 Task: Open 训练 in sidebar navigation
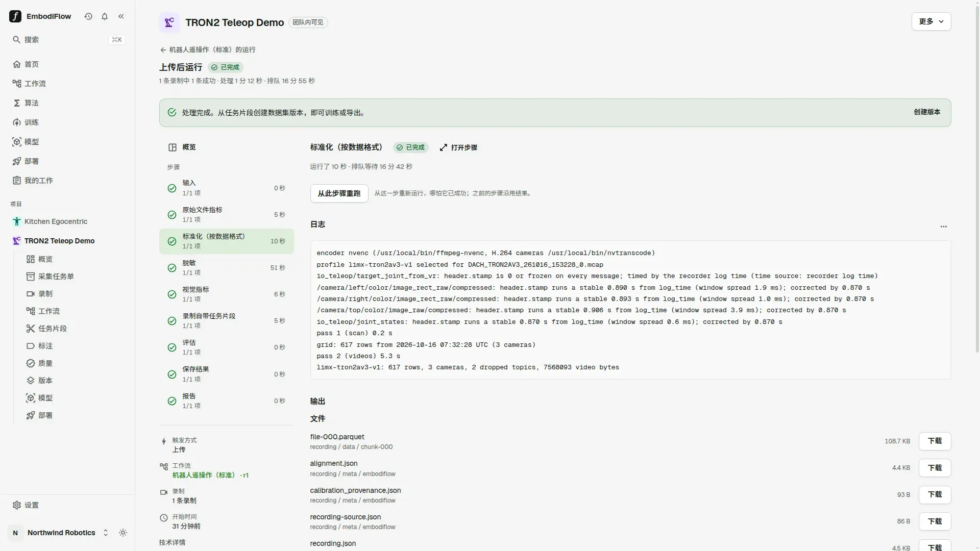67,122
